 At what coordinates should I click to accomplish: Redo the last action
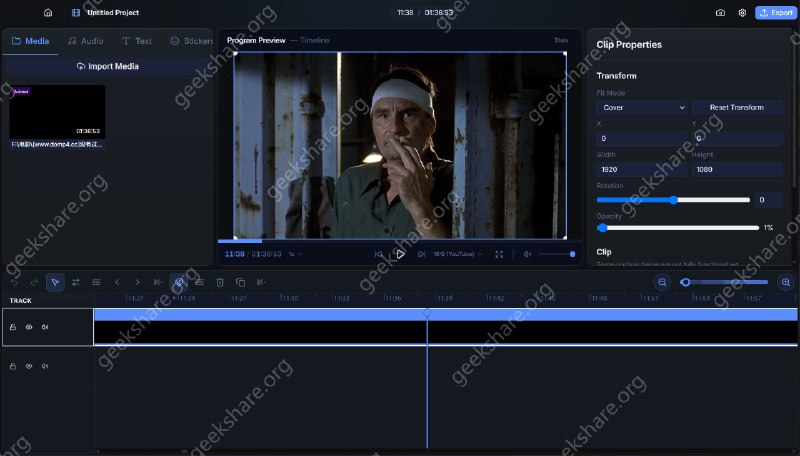(34, 282)
